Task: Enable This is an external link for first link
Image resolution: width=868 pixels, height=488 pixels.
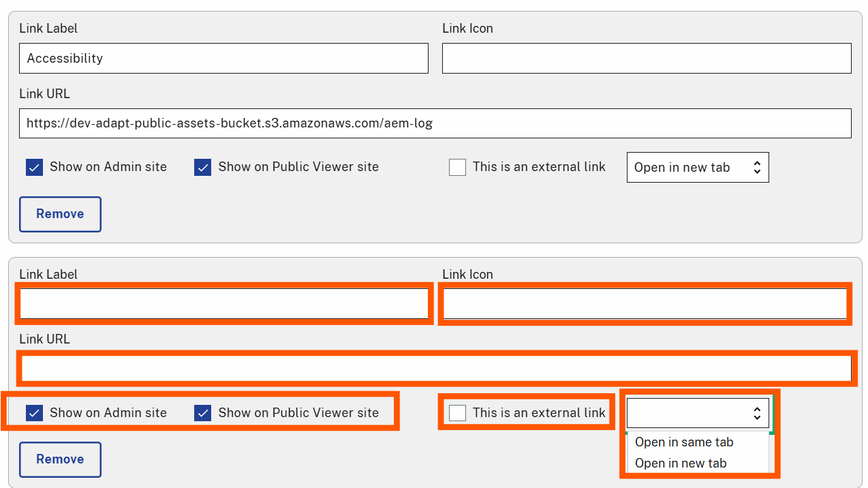Action: (x=457, y=167)
